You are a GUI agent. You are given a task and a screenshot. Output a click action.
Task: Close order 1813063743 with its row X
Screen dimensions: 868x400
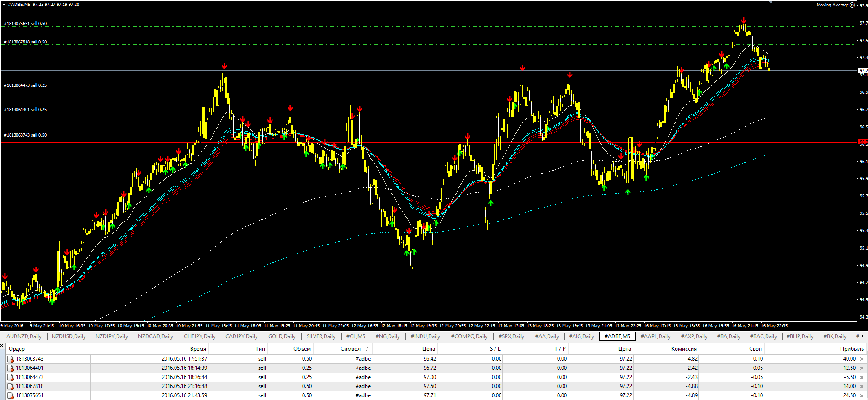coord(862,359)
